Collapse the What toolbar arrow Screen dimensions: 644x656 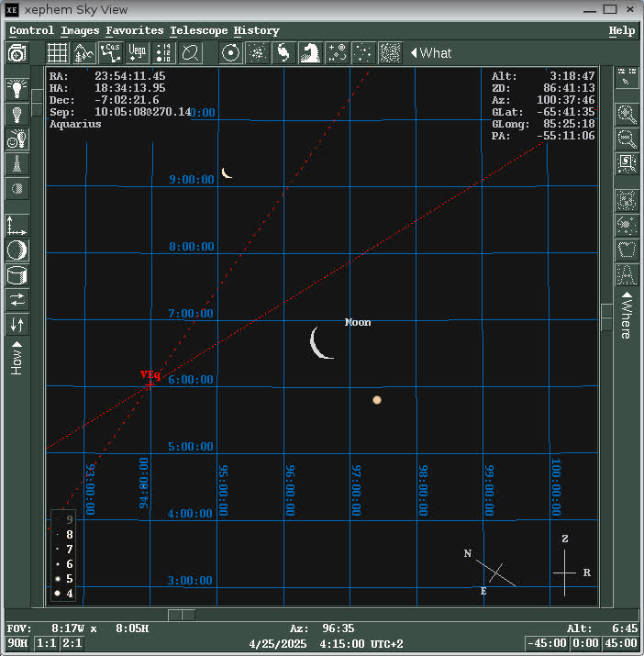pyautogui.click(x=415, y=53)
